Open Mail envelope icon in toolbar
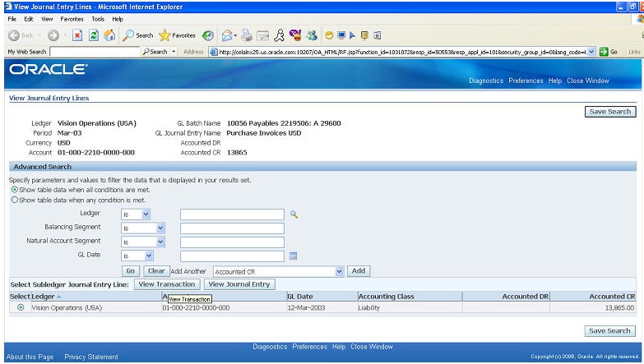 [x=227, y=35]
